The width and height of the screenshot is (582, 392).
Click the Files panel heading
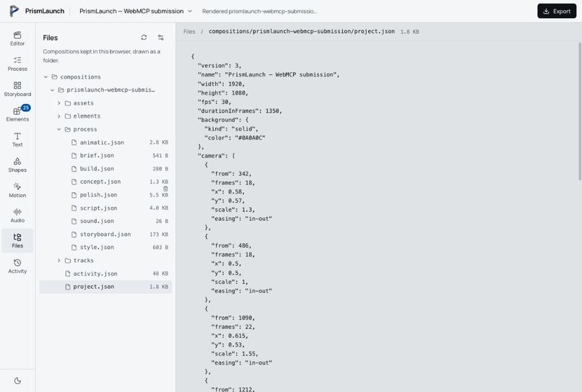tap(50, 38)
